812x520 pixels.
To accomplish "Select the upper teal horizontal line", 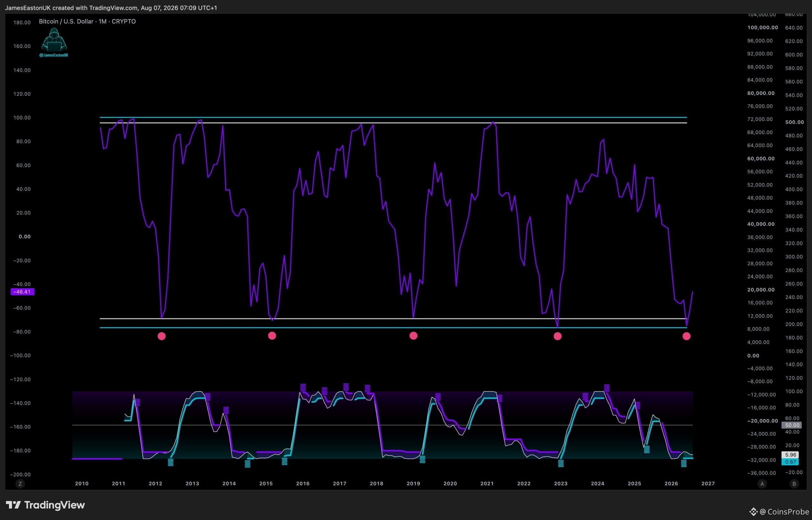I will (393, 117).
